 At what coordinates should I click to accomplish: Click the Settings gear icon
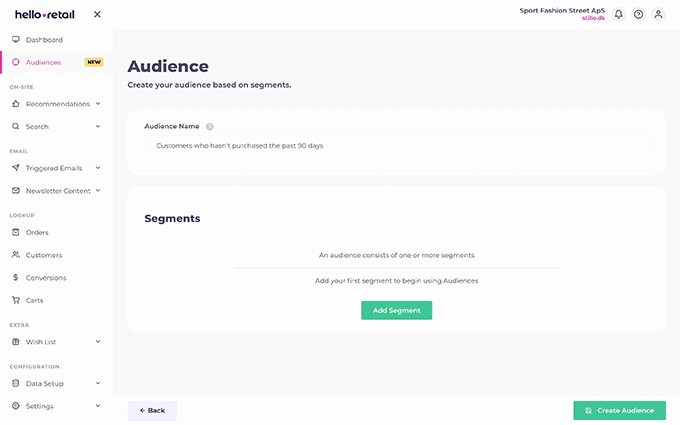click(x=16, y=405)
